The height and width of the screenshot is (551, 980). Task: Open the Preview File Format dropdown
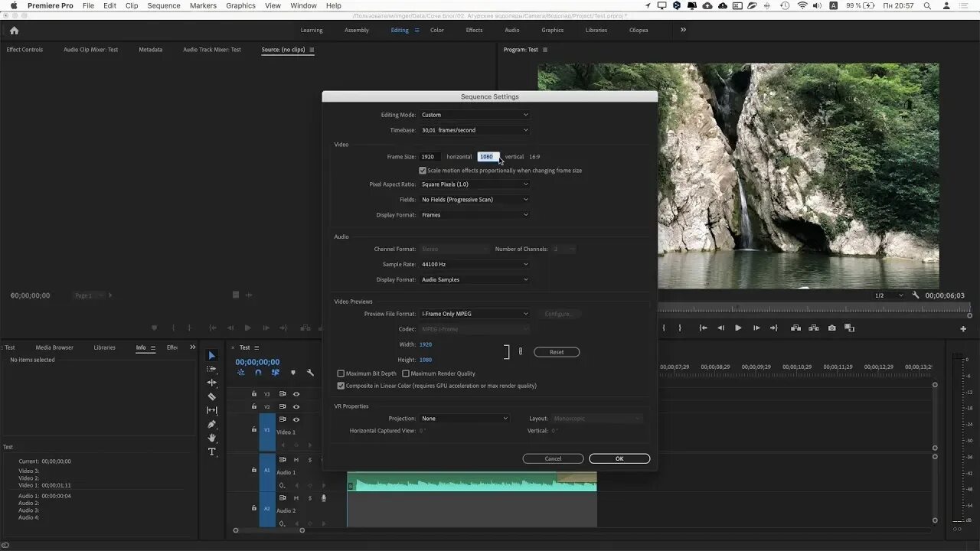[x=474, y=313]
